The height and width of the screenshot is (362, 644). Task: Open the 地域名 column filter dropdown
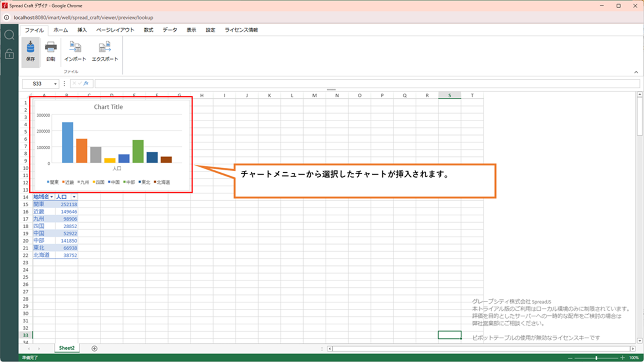(51, 197)
